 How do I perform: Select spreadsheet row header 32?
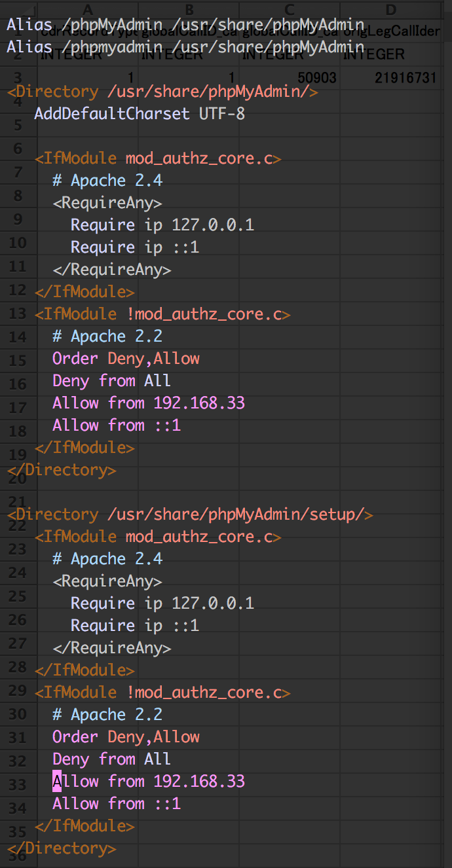pyautogui.click(x=18, y=761)
